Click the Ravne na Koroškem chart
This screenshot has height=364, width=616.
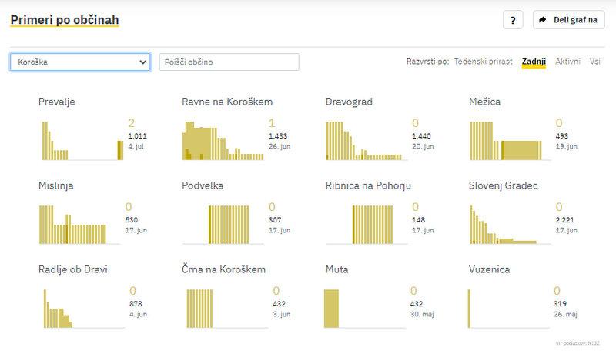click(223, 140)
